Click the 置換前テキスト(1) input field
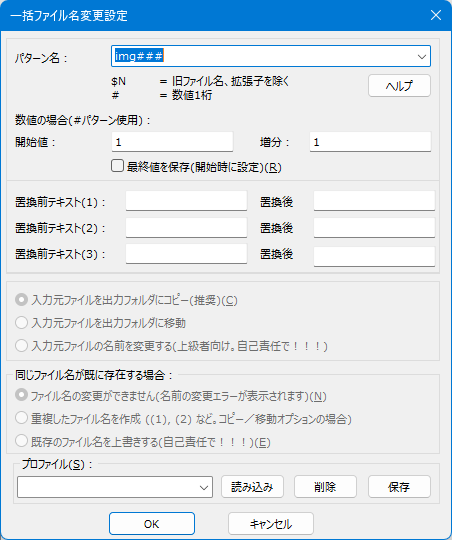This screenshot has width=452, height=540. coord(186,201)
